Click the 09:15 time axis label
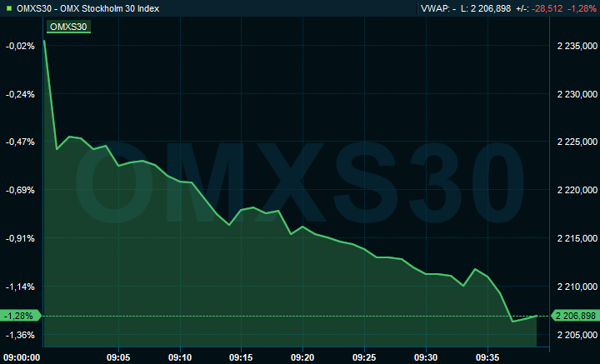The width and height of the screenshot is (600, 364). [241, 357]
